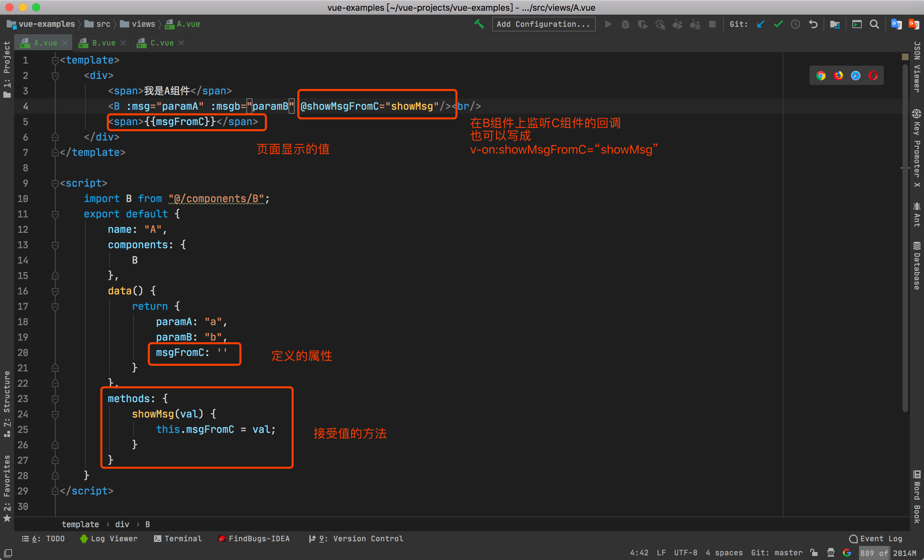Click UTF-8 encoding in status bar
924x560 pixels.
686,553
